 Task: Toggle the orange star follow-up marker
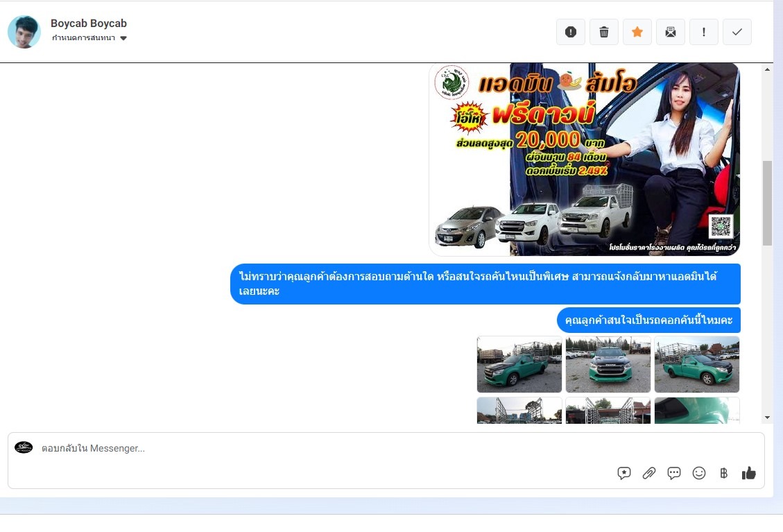pyautogui.click(x=637, y=32)
